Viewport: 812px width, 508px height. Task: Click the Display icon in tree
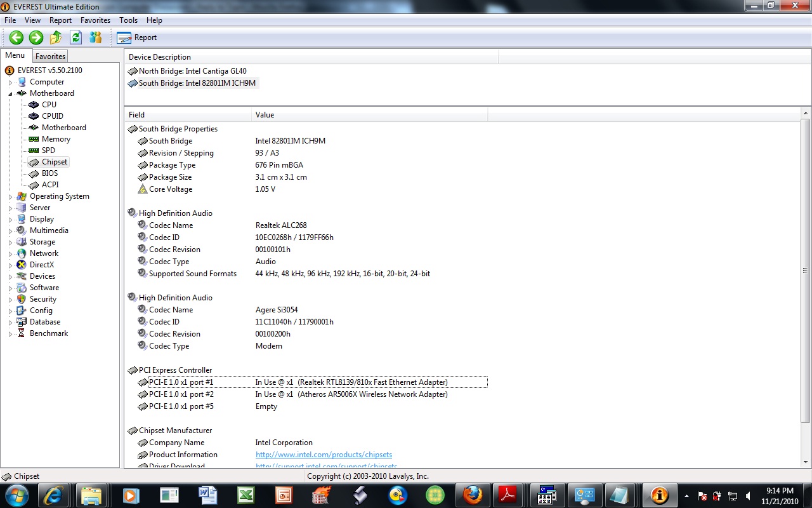coord(22,219)
